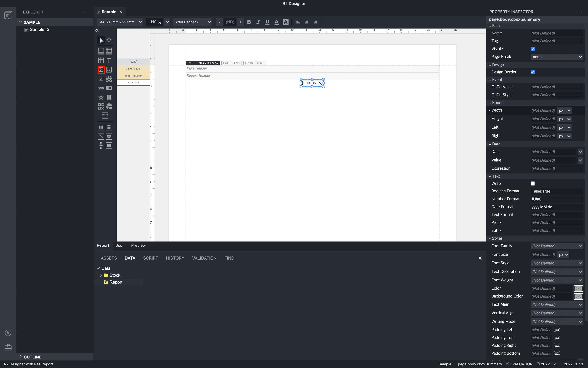Open the HISTORY panel tab
Image resolution: width=588 pixels, height=368 pixels.
click(175, 258)
